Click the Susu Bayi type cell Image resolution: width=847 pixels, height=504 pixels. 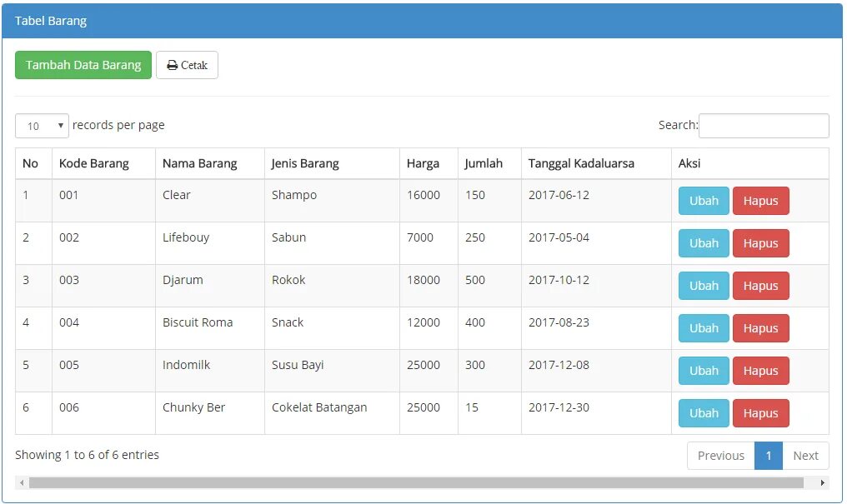(x=332, y=371)
